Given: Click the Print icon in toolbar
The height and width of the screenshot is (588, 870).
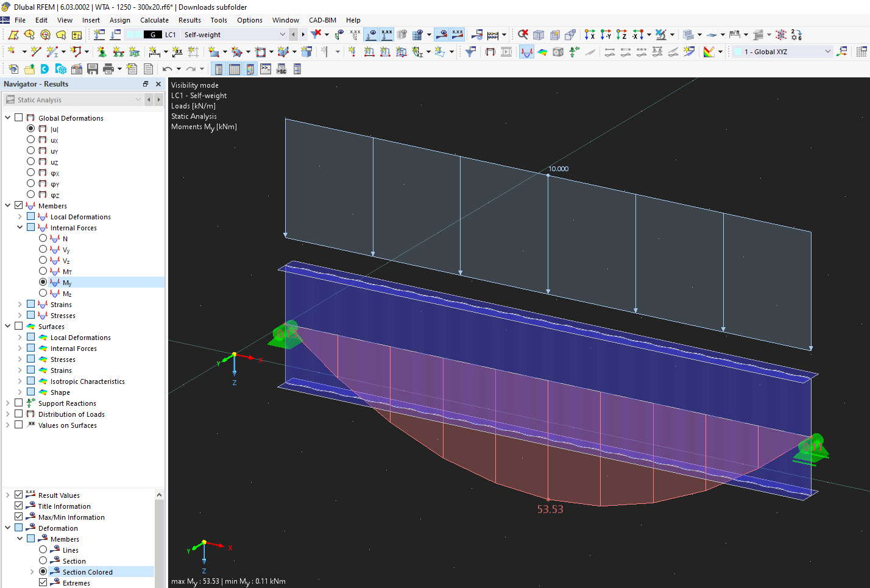Looking at the screenshot, I should [108, 69].
